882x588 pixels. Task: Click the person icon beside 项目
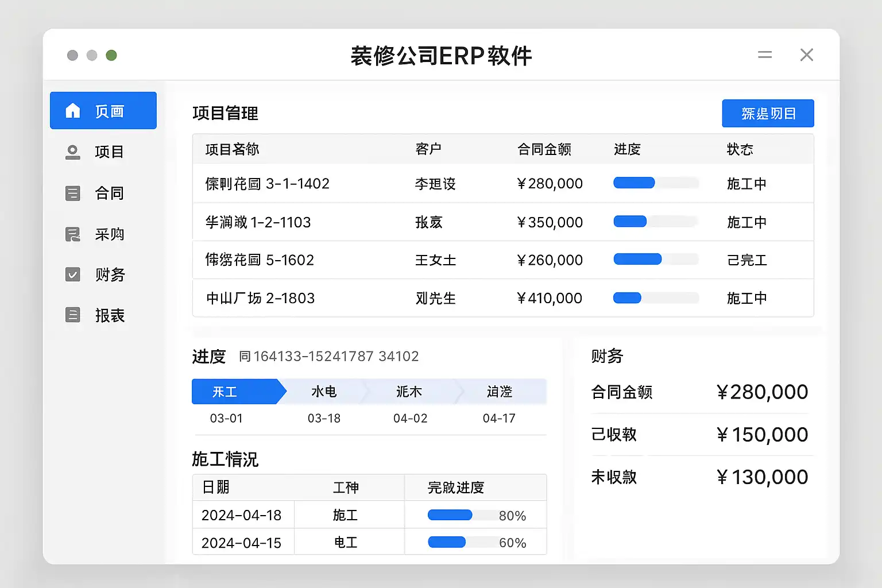click(73, 152)
